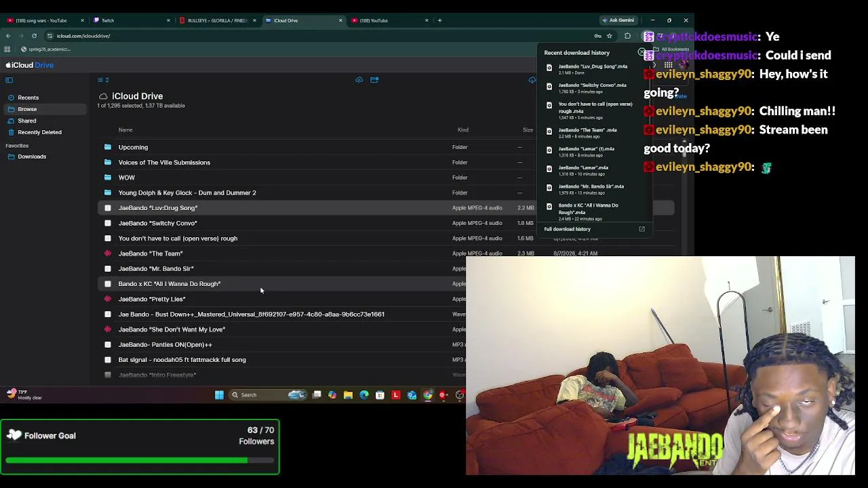The width and height of the screenshot is (868, 488).
Task: Click the taskbar Search box
Action: tap(269, 395)
